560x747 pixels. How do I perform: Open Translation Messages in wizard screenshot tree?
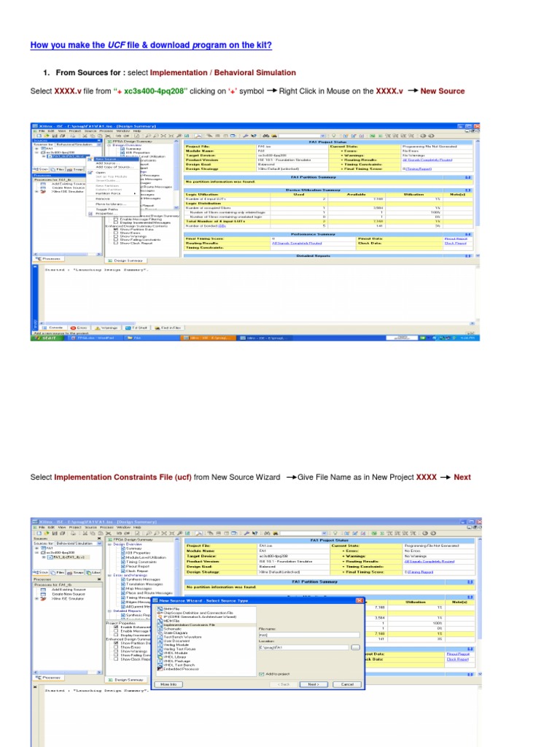(x=144, y=584)
